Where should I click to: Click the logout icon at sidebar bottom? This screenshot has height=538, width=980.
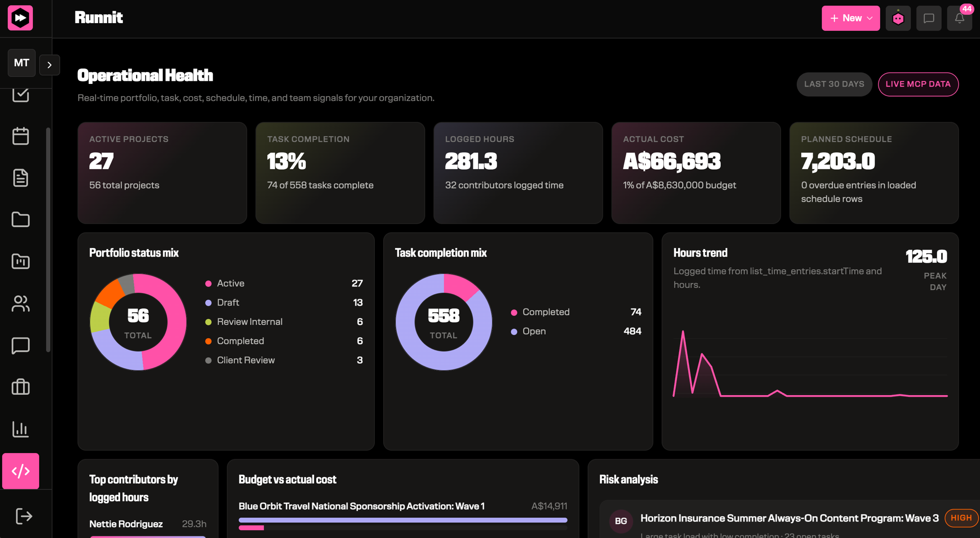(x=24, y=516)
